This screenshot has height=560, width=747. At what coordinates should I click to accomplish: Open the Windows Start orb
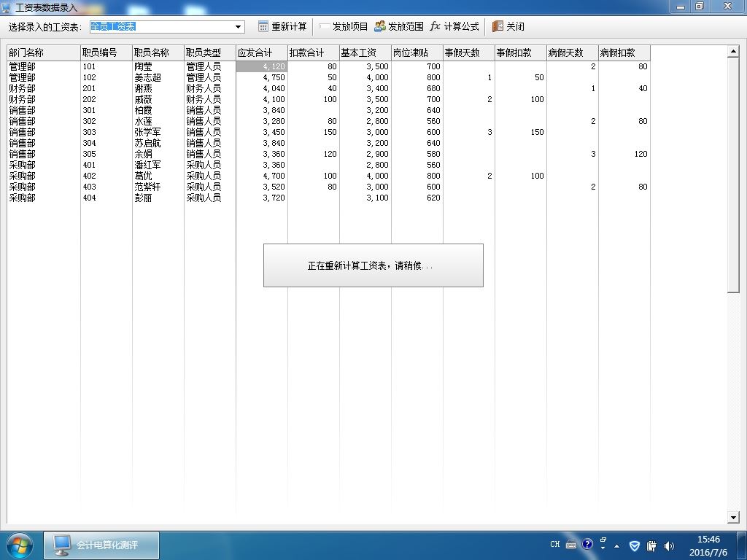[19, 545]
